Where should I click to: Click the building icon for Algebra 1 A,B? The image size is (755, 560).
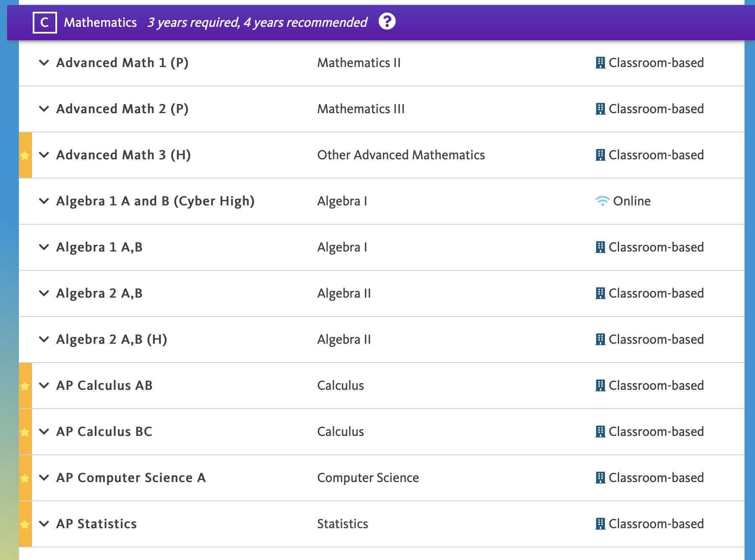pyautogui.click(x=600, y=247)
